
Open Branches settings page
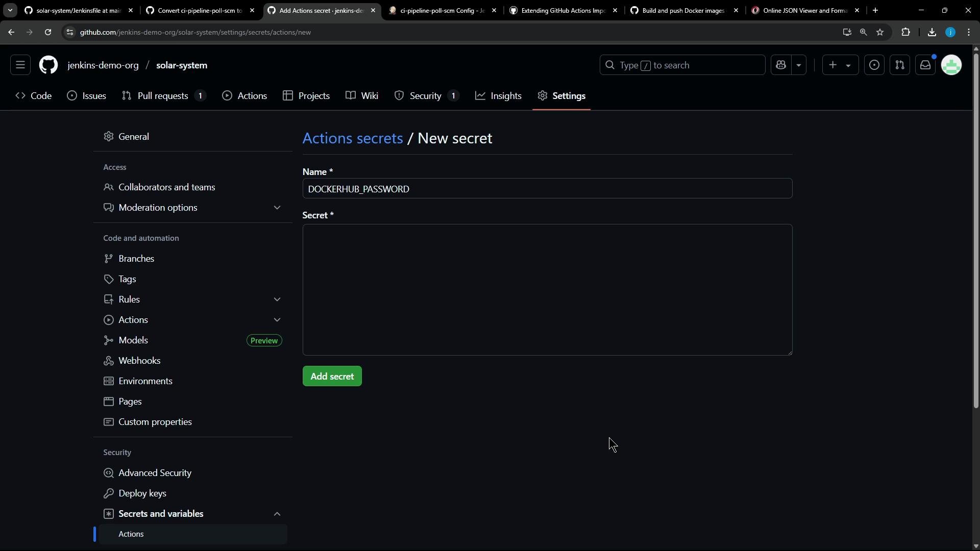pos(193,259)
